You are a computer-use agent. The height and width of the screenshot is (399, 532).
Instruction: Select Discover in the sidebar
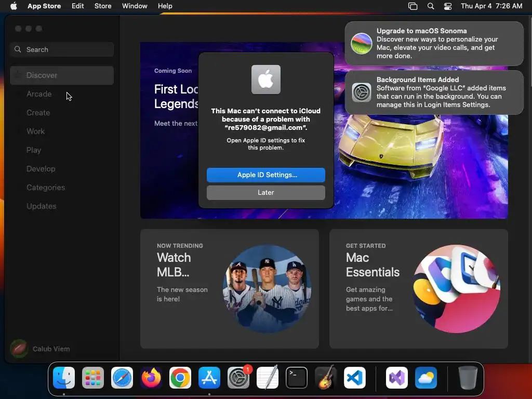tap(62, 75)
